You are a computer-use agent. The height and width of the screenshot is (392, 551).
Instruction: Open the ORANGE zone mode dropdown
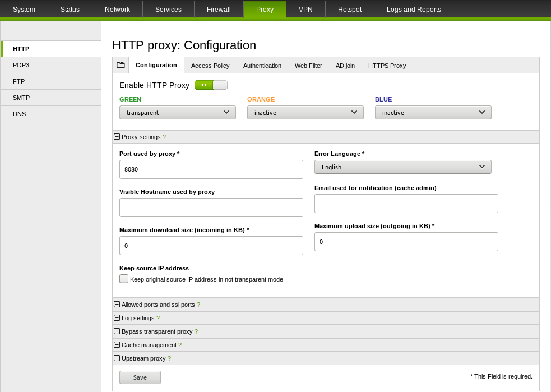tap(305, 113)
